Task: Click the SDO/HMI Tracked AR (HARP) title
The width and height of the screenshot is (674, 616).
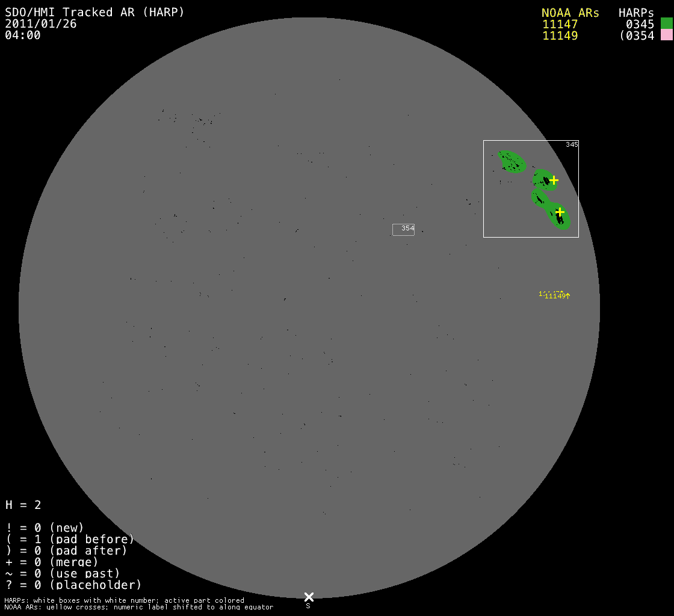Action: tap(94, 12)
